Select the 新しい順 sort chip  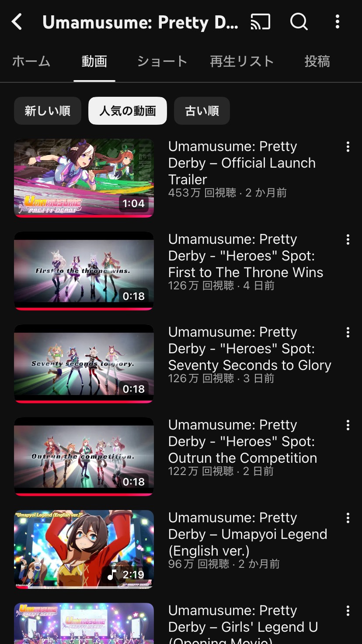click(48, 111)
